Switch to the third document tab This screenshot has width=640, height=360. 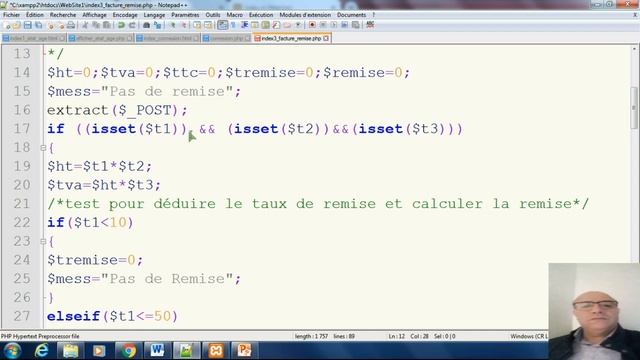(x=168, y=38)
